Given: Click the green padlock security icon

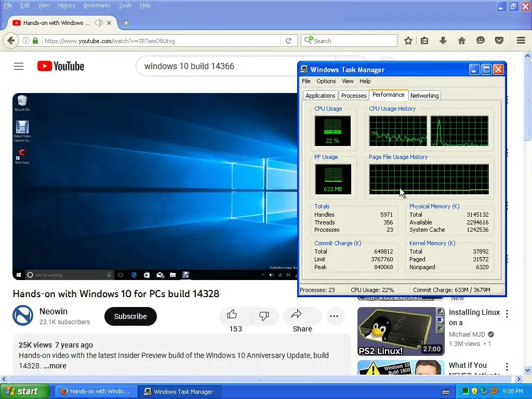Looking at the screenshot, I should pos(35,41).
